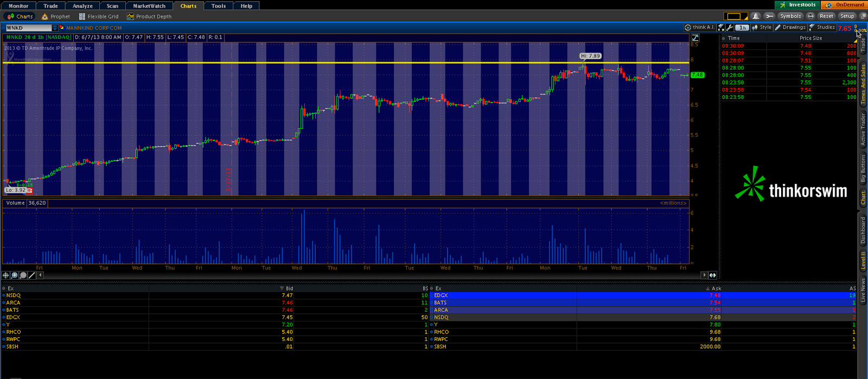Open chart settings wrench icon
The image size is (868, 379).
(x=730, y=27)
